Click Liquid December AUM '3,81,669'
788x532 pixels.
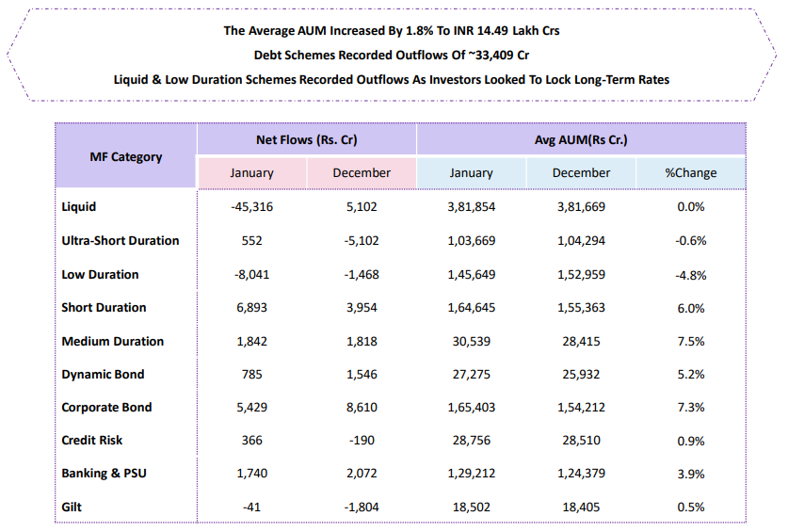point(581,206)
